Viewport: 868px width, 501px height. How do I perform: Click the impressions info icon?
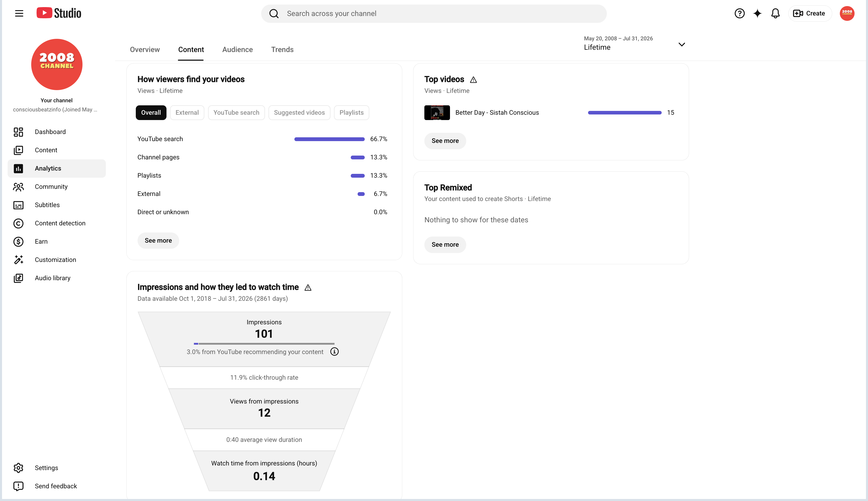[335, 352]
